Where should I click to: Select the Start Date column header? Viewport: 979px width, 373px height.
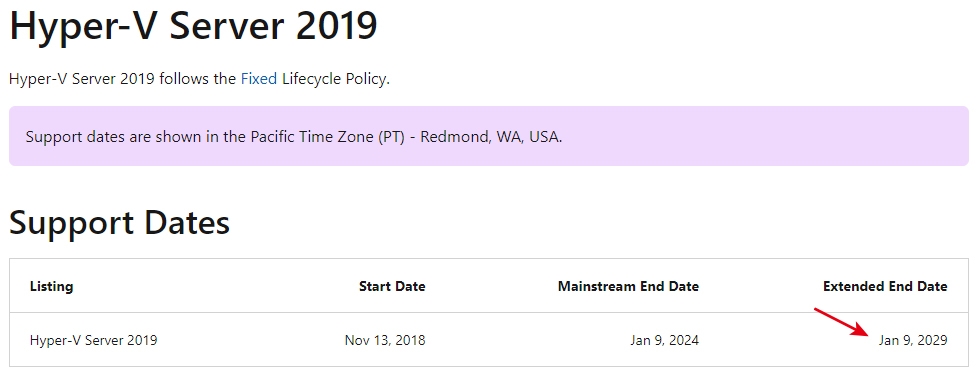tap(392, 286)
